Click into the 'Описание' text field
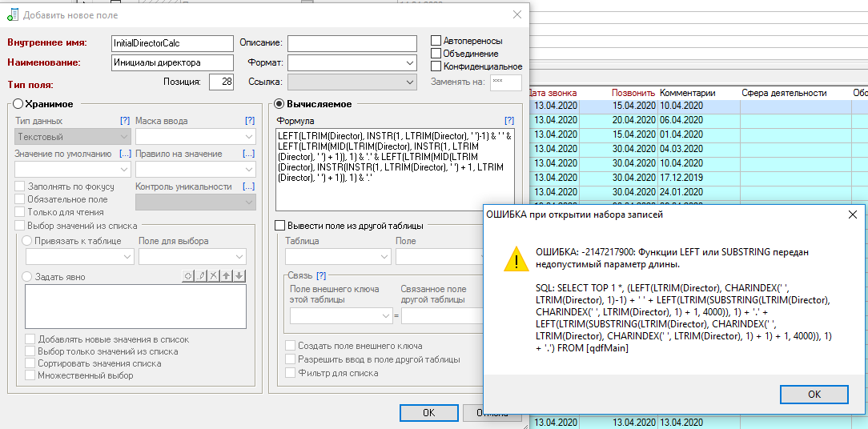The image size is (868, 429). [352, 43]
